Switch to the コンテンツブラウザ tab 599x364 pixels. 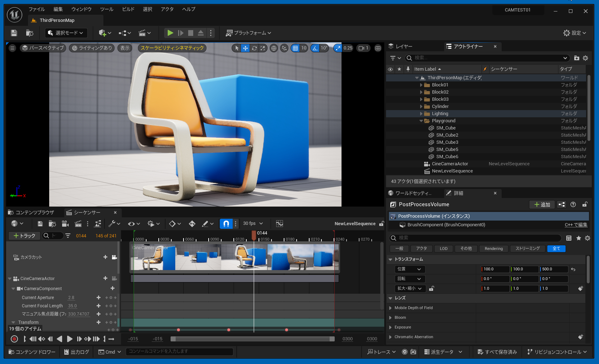coord(32,213)
